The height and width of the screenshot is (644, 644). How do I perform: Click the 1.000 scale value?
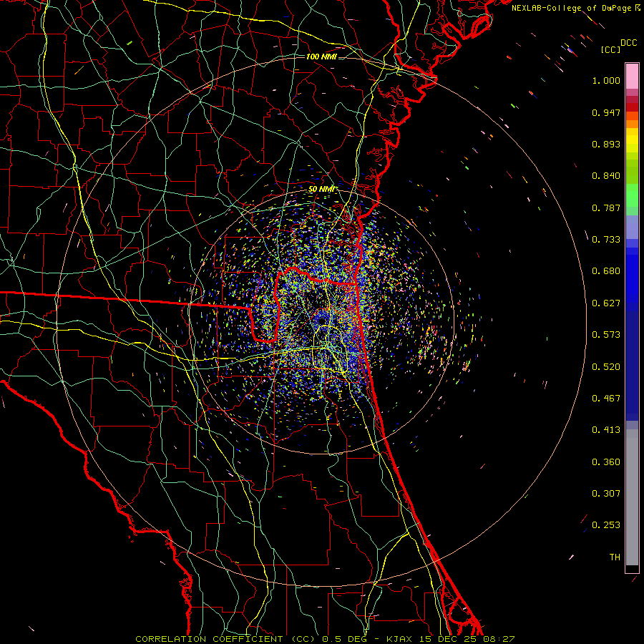(606, 80)
